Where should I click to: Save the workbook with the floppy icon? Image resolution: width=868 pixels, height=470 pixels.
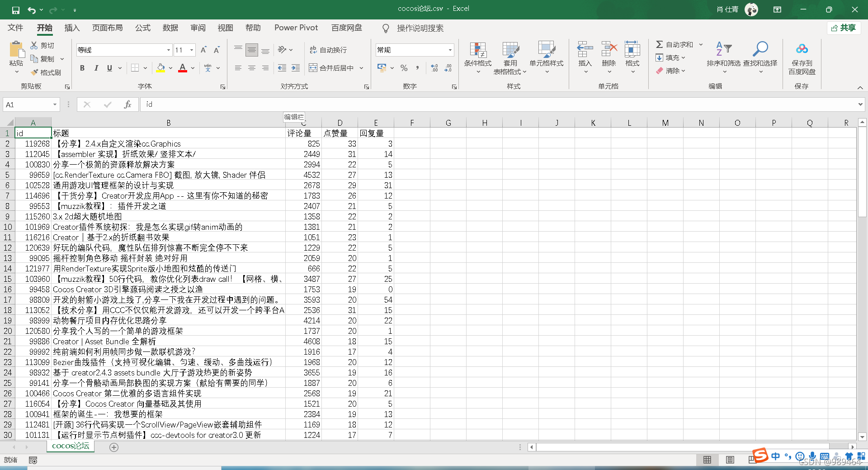coord(15,9)
